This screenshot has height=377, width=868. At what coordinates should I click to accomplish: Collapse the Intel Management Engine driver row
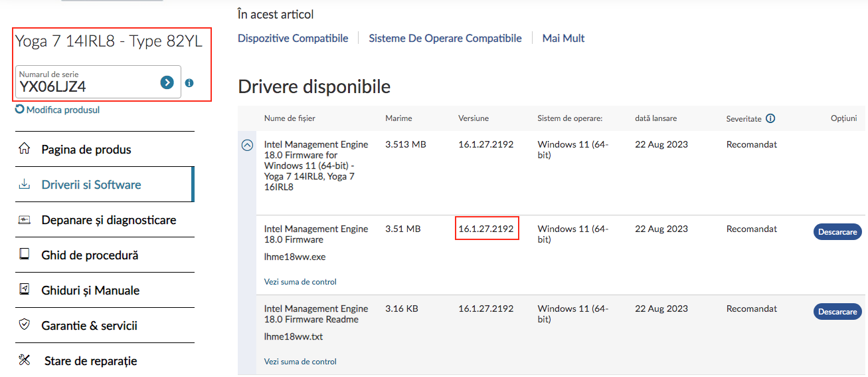click(x=247, y=145)
